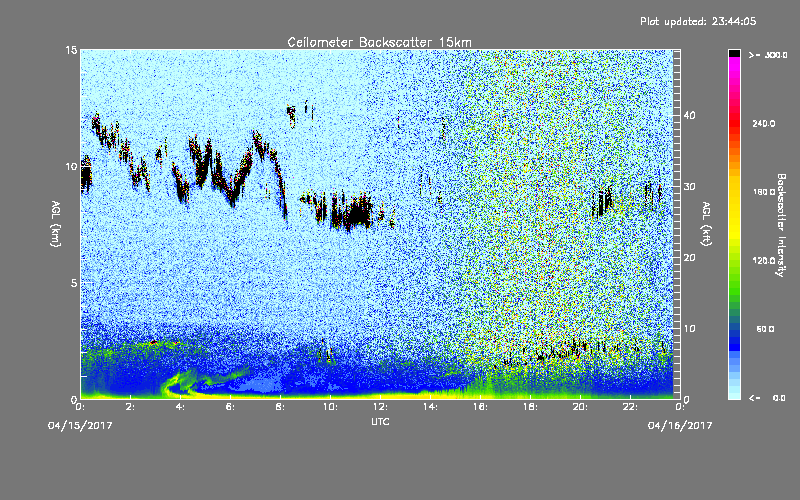Image resolution: width=800 pixels, height=500 pixels.
Task: Click the right AGL (kft) axis label
Action: tap(706, 223)
